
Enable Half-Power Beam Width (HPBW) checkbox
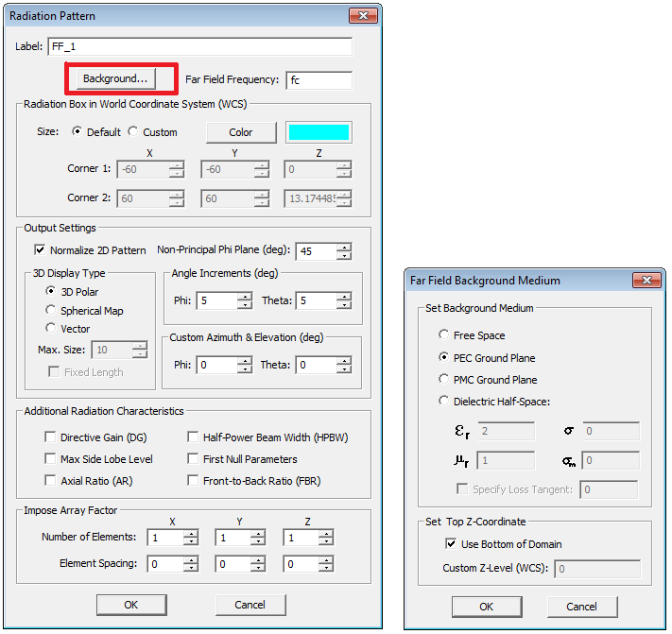tap(193, 437)
